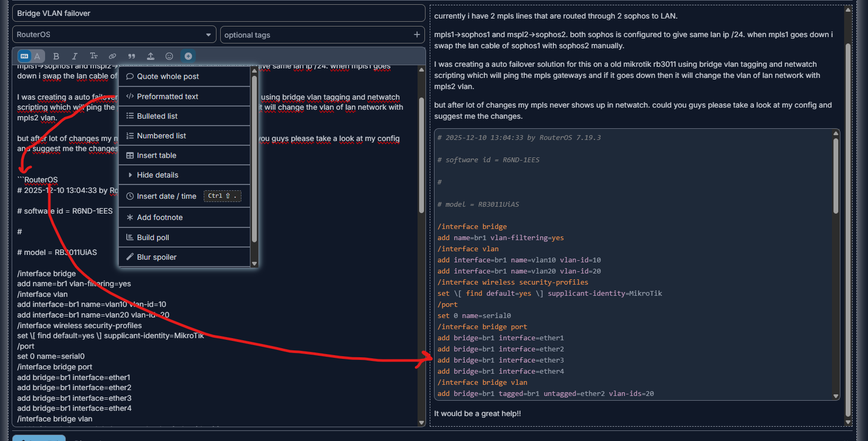Open the text size/heading options

click(x=94, y=56)
